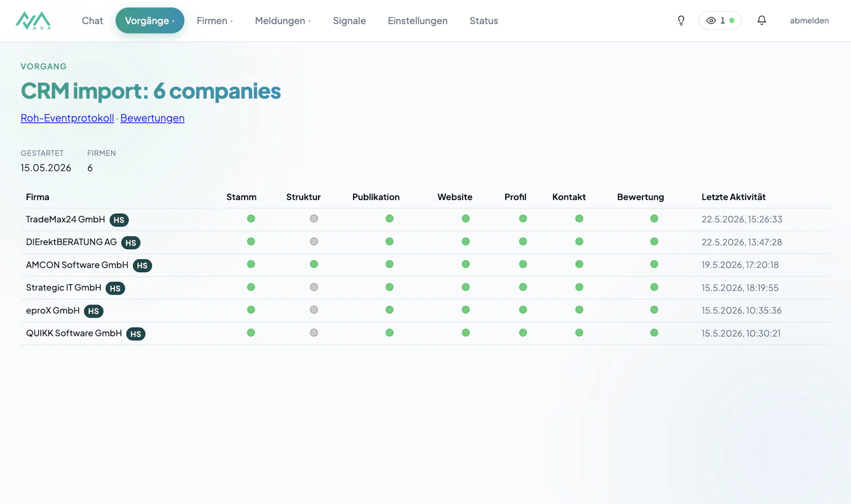The image size is (851, 504).
Task: Click DIErektBERATUNG Bewertung status dot
Action: point(654,241)
